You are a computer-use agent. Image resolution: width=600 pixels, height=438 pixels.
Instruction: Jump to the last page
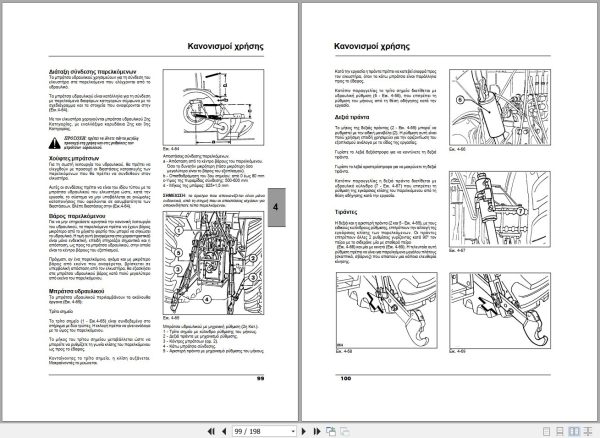pos(317,431)
